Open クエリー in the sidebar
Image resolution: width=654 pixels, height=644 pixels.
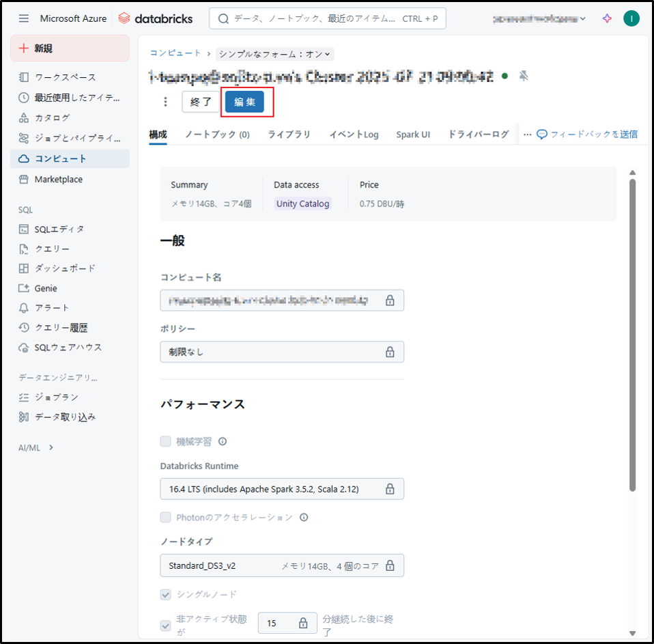(x=70, y=249)
